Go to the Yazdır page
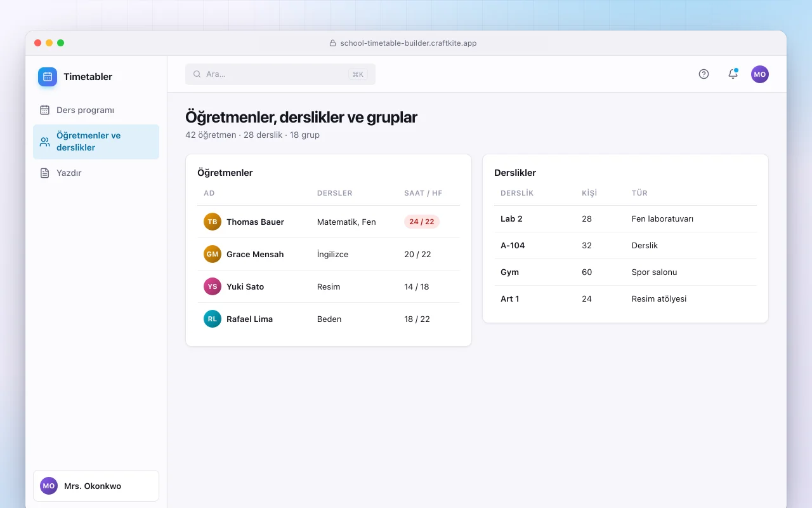 coord(96,173)
